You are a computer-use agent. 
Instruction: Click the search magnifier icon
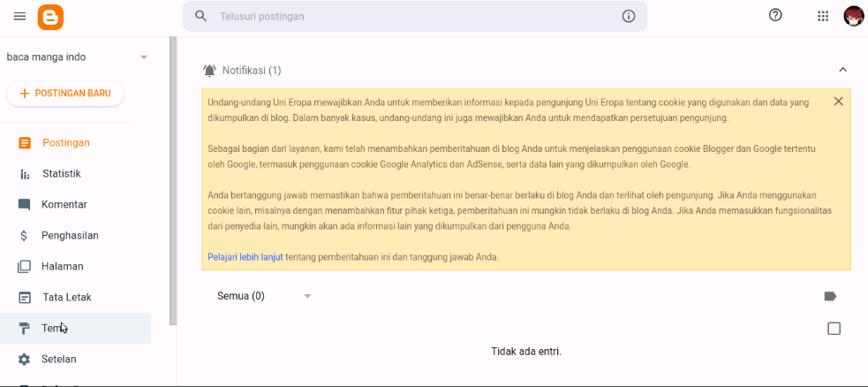click(201, 16)
